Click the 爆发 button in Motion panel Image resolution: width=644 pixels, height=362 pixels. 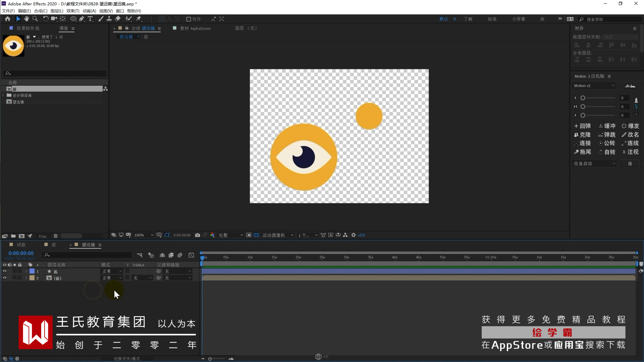click(630, 126)
